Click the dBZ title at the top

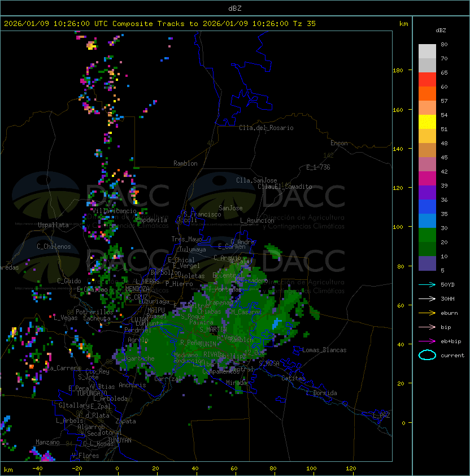click(x=235, y=8)
